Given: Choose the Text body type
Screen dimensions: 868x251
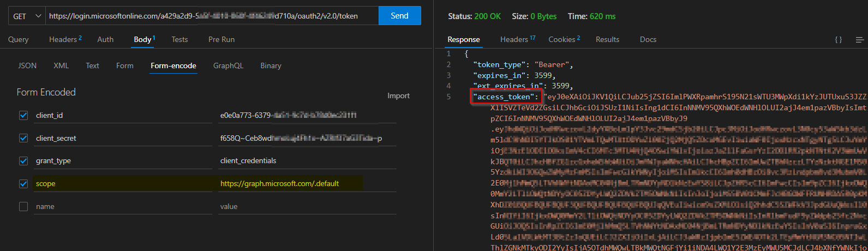Looking at the screenshot, I should coord(92,65).
